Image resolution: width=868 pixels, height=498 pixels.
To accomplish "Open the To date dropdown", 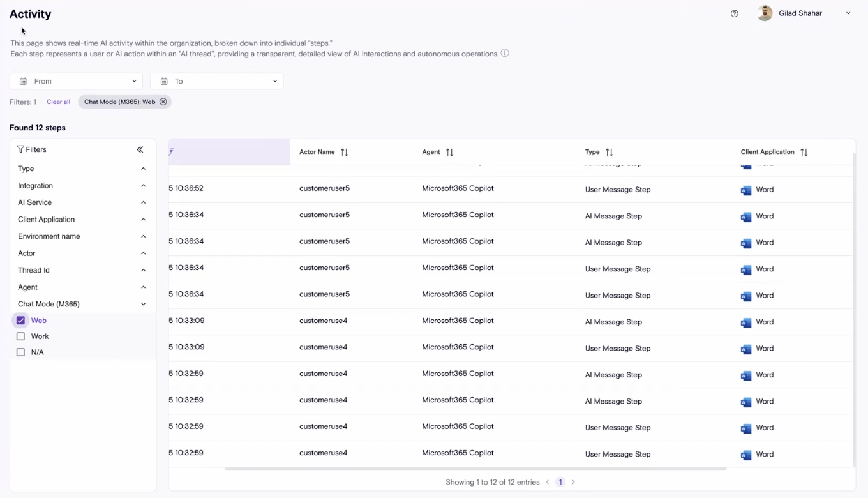I will tap(217, 81).
